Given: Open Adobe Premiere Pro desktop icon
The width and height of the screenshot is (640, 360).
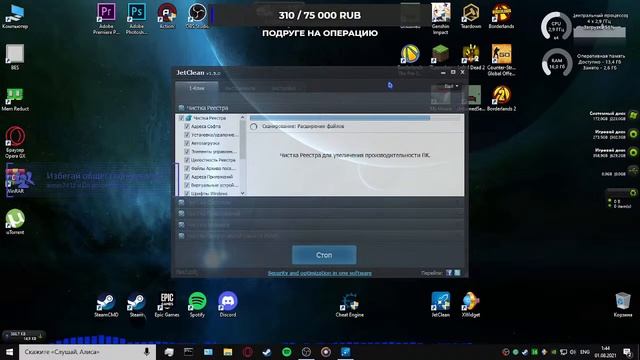Looking at the screenshot, I should [x=106, y=18].
